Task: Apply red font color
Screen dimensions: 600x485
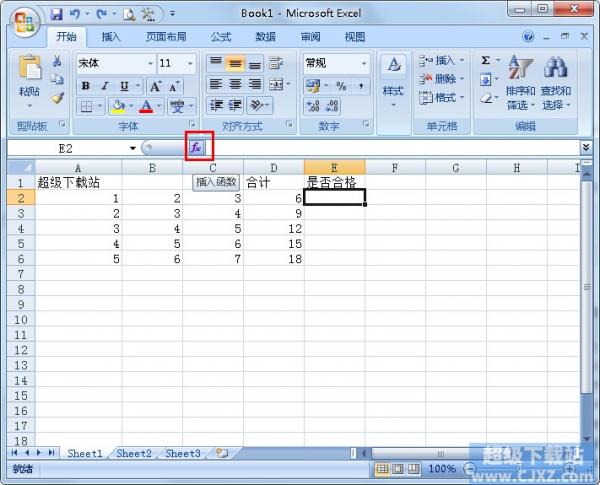Action: [146, 106]
